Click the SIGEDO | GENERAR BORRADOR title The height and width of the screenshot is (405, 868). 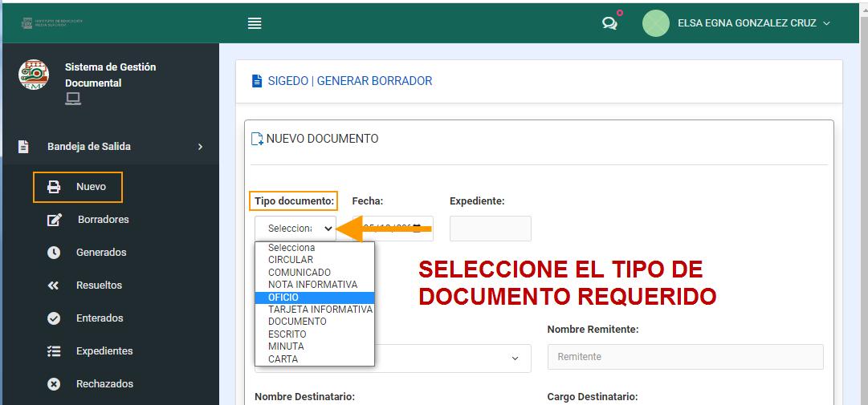pos(350,81)
